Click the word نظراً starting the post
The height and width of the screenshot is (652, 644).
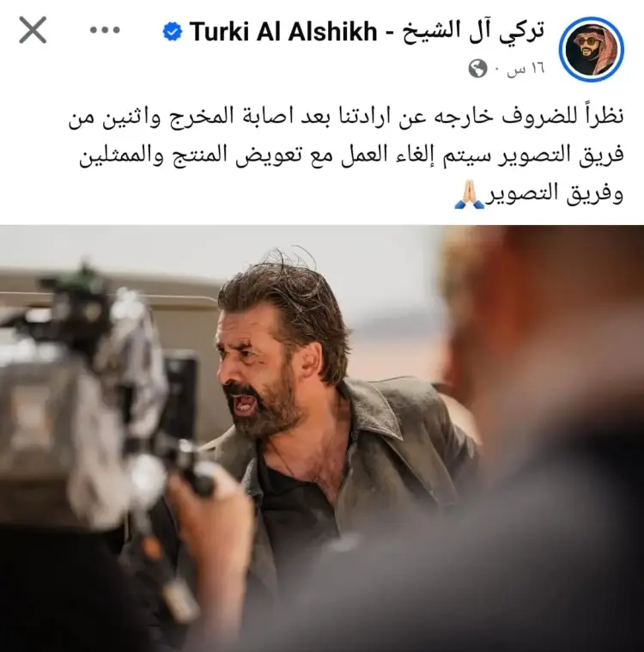coord(604,117)
